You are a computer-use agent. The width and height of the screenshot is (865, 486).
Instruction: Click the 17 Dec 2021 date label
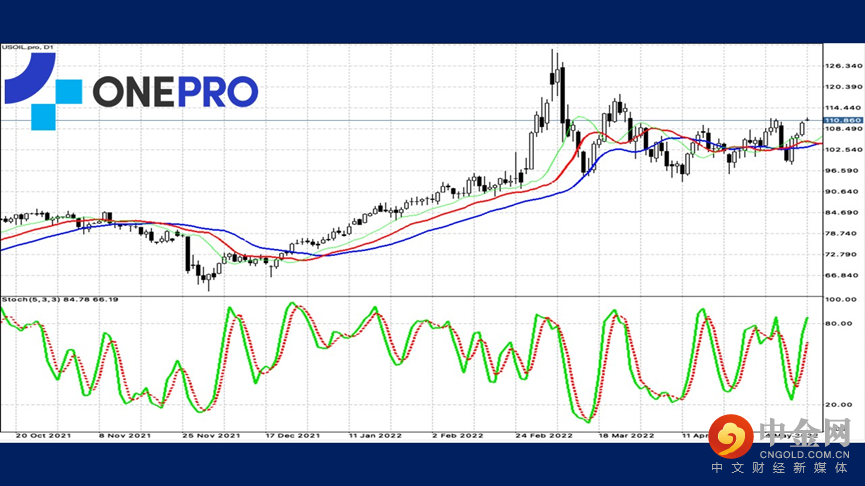click(293, 435)
